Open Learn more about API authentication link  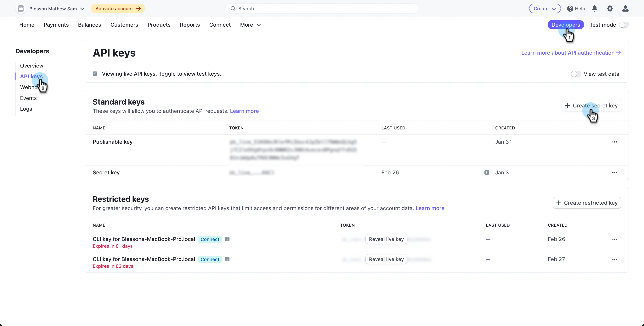point(571,53)
